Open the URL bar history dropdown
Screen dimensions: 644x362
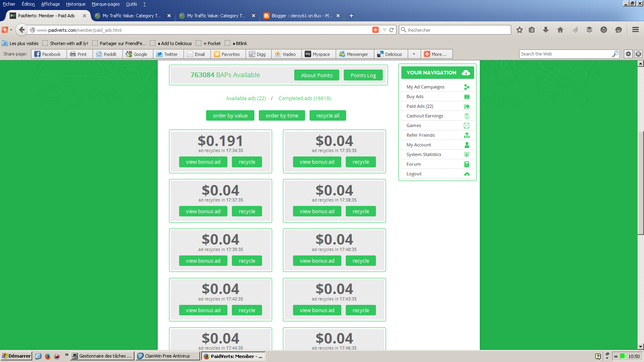click(384, 30)
